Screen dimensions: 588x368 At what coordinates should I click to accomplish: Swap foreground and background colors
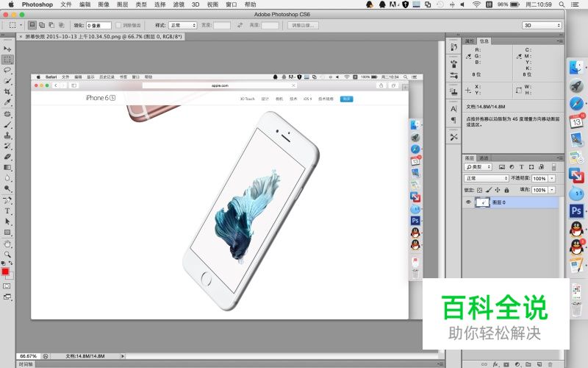[11, 263]
